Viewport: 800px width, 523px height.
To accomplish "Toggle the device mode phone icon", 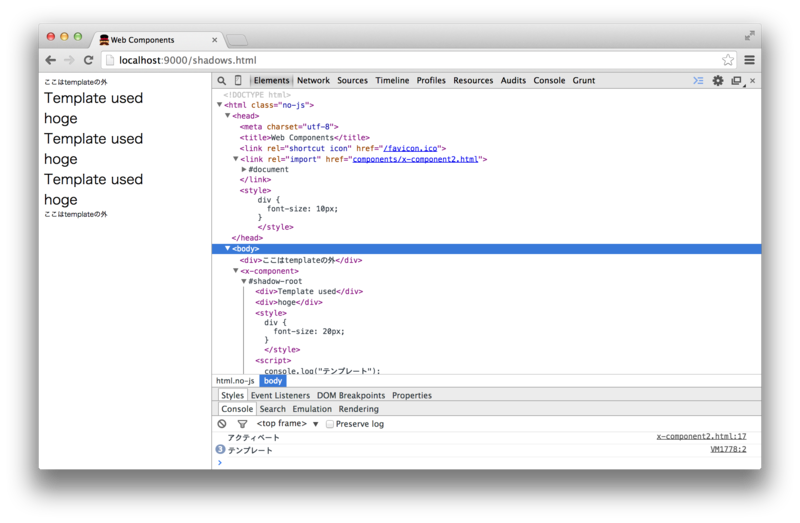I will tap(238, 80).
